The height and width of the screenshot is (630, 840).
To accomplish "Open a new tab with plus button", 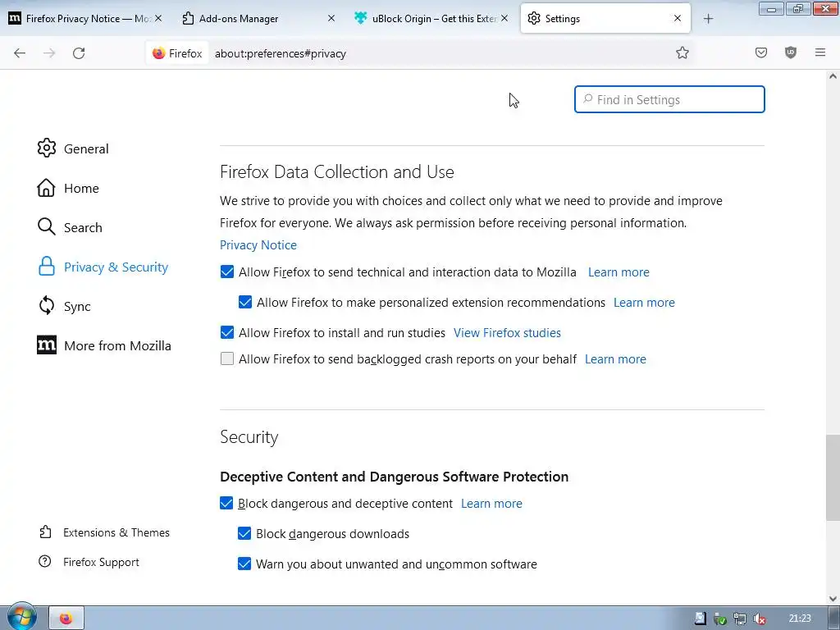I will pos(709,18).
